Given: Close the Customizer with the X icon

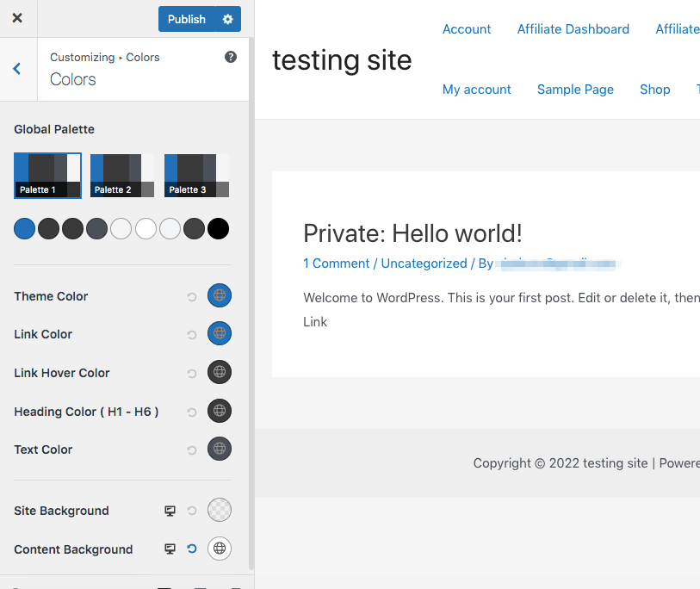Looking at the screenshot, I should point(17,18).
